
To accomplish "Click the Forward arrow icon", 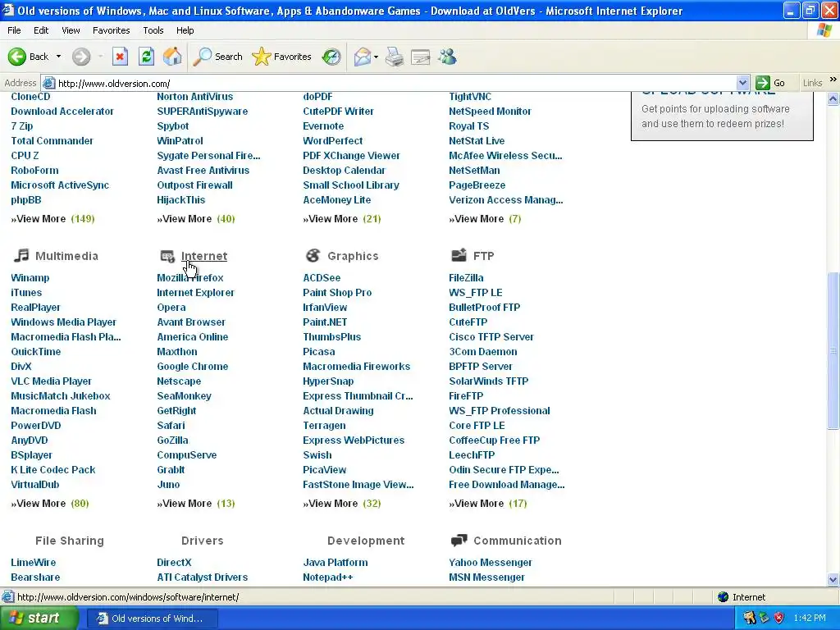I will click(81, 57).
